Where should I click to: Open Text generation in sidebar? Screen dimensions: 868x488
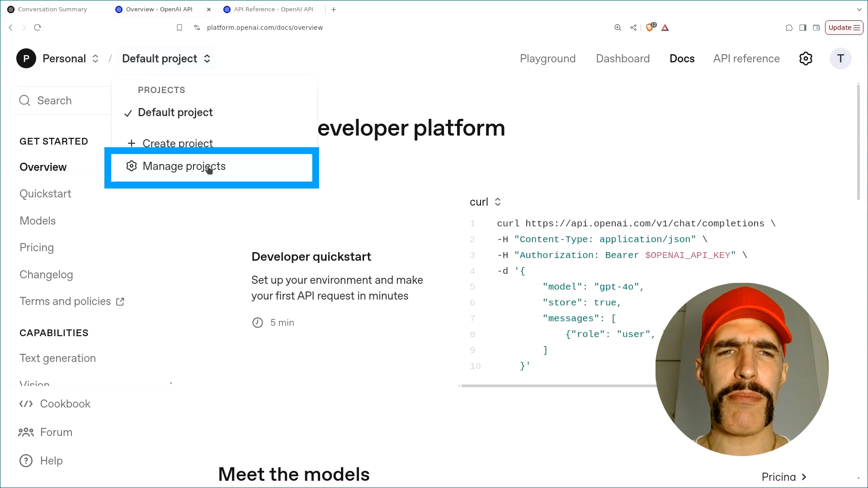click(57, 358)
